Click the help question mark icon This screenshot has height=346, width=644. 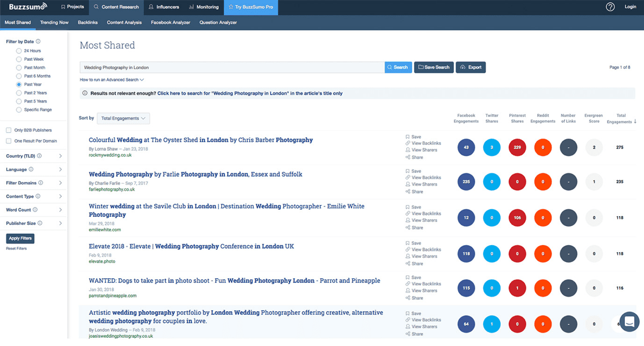point(610,7)
